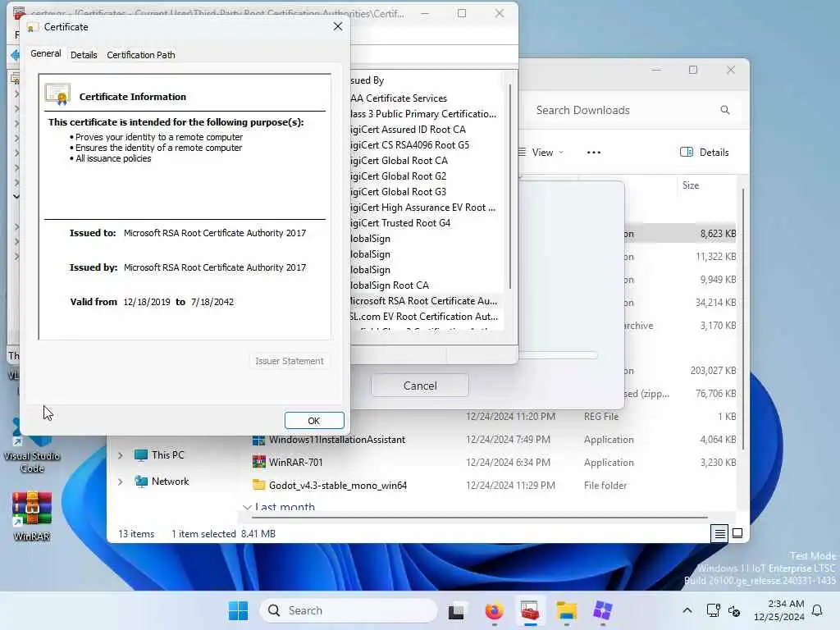The width and height of the screenshot is (840, 630).
Task: Select SSL.com EV Root Certification Aut... entry
Action: (x=424, y=317)
